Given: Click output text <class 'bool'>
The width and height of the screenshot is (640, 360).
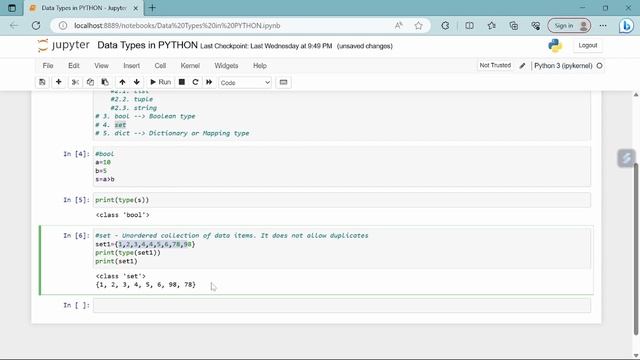Looking at the screenshot, I should tap(123, 215).
